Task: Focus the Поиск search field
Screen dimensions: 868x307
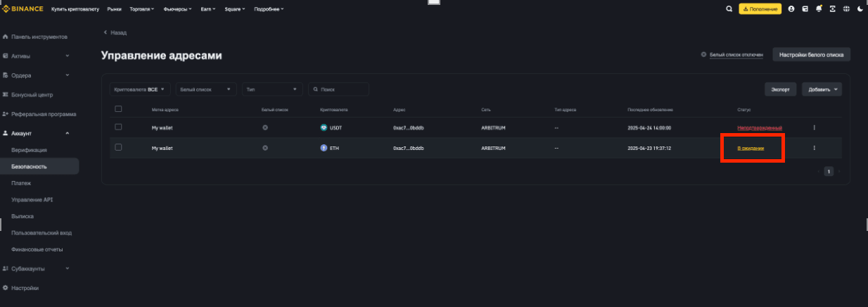Action: [338, 89]
